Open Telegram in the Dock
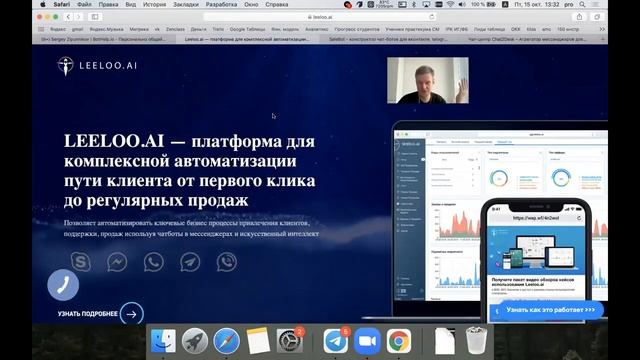 [x=336, y=341]
